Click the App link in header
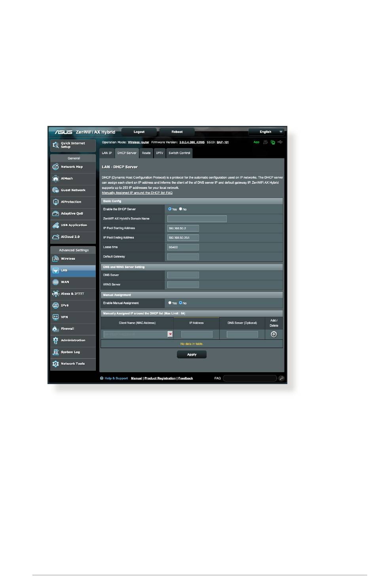Image resolution: width=376 pixels, height=588 pixels. point(256,142)
